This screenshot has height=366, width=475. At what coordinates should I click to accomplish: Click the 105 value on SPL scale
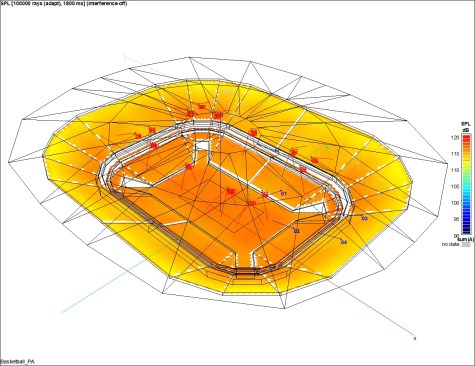[456, 186]
